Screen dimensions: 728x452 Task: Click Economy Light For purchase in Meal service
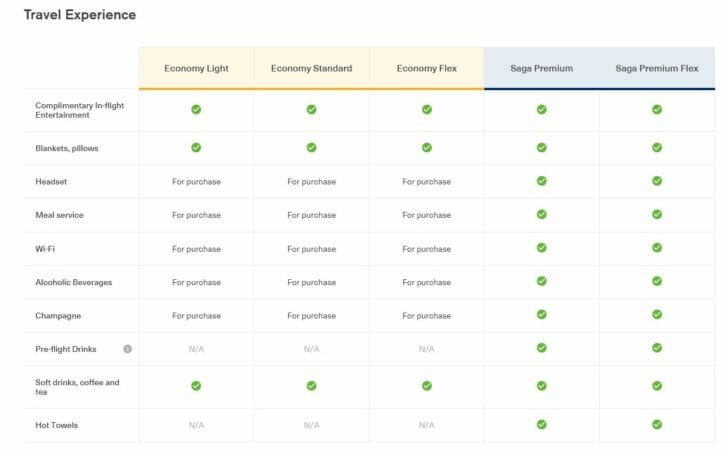(x=196, y=215)
